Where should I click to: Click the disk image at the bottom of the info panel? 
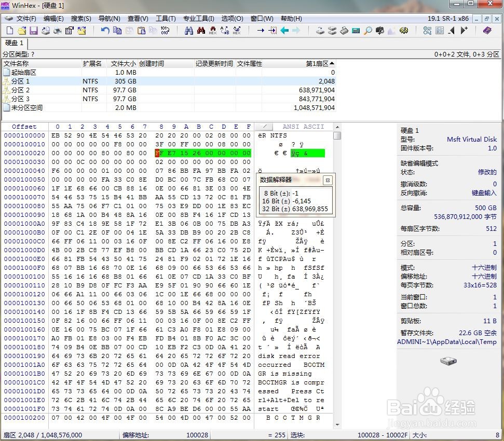click(x=448, y=361)
